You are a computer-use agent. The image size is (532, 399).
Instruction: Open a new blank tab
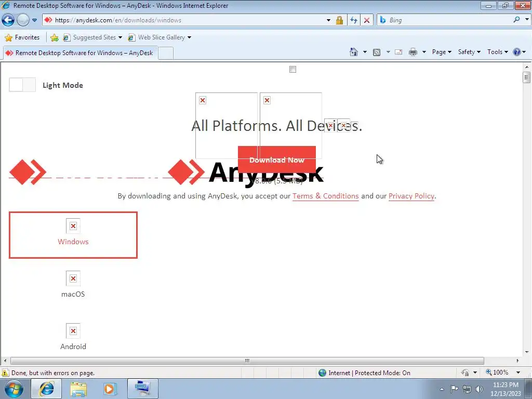click(x=166, y=54)
